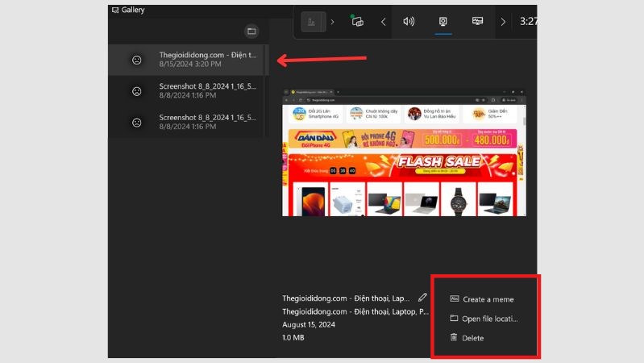The image size is (644, 363).
Task: Click the Gallery title icon
Action: pos(115,10)
